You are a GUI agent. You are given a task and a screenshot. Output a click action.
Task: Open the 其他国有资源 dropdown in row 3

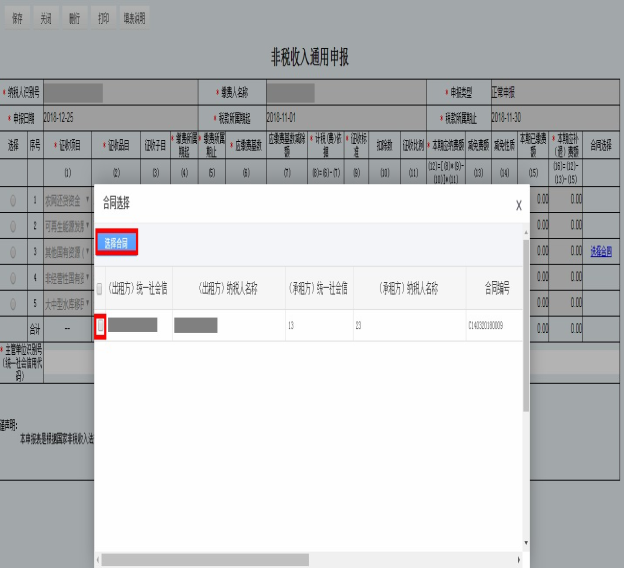(x=67, y=252)
